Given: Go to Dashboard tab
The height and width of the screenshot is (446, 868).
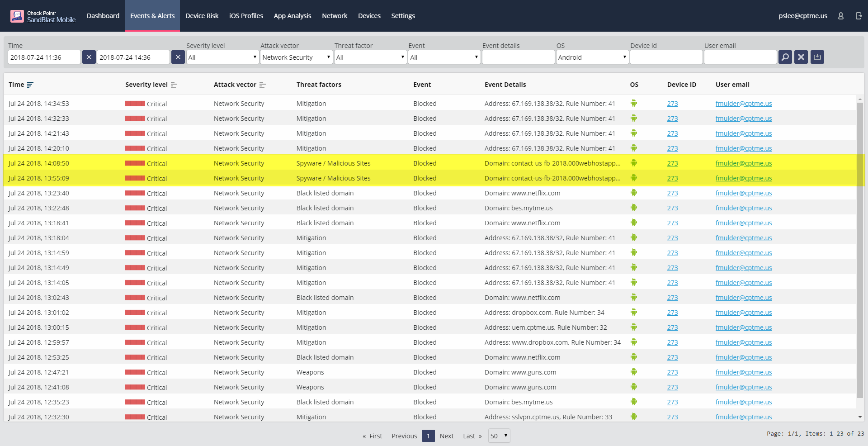Looking at the screenshot, I should tap(103, 16).
